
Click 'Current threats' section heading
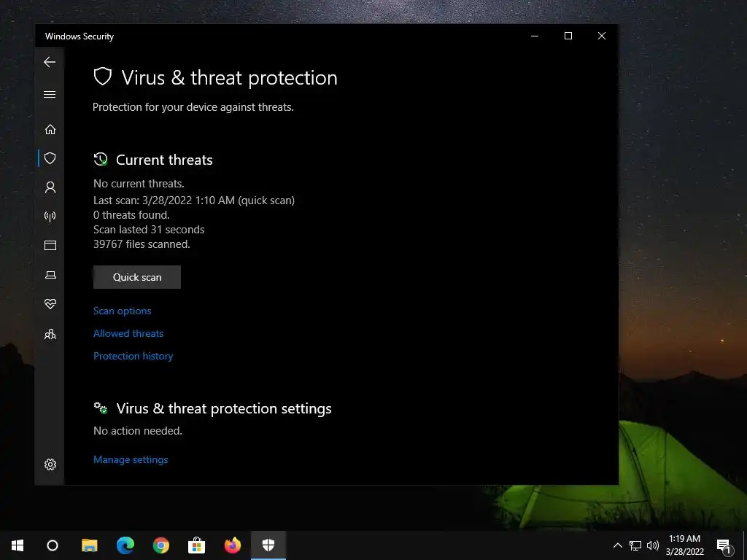164,160
